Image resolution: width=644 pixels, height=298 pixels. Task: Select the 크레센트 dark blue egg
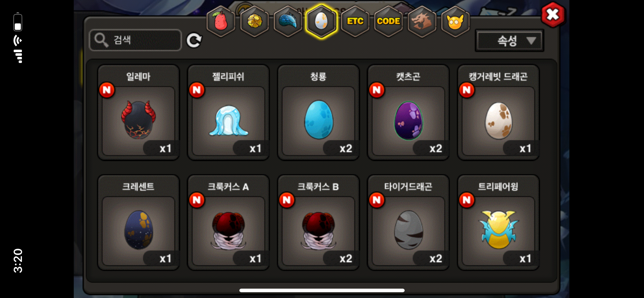pyautogui.click(x=138, y=223)
